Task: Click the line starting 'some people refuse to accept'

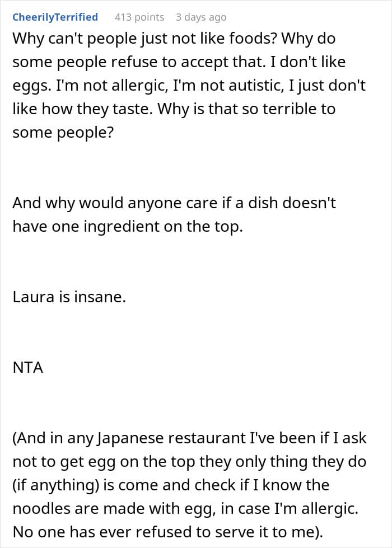Action: tap(179, 62)
